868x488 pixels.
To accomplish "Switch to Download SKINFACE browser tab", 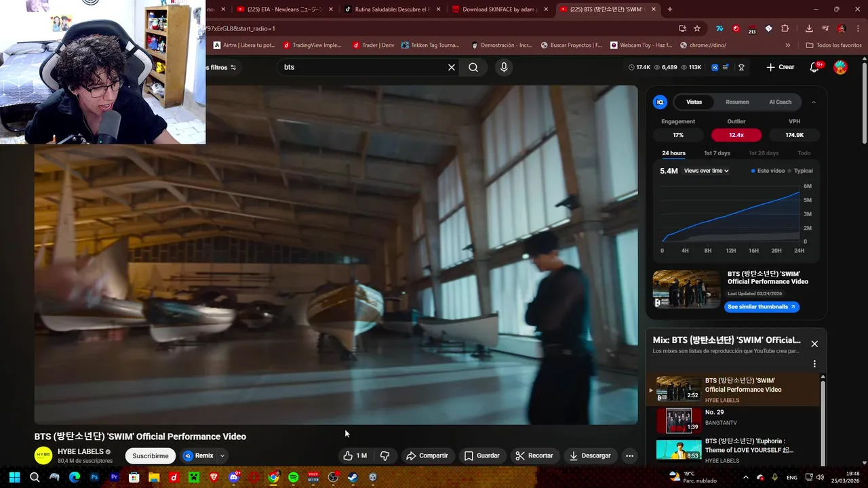I will [x=500, y=9].
